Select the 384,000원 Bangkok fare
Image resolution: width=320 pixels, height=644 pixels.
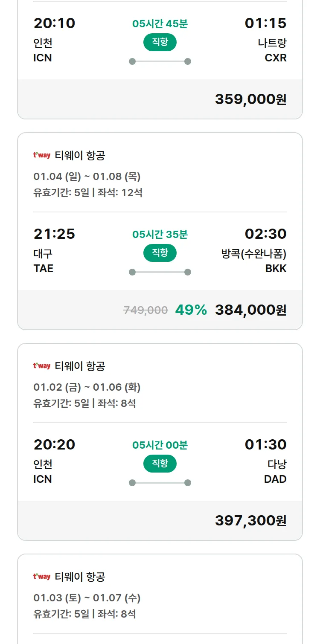click(250, 310)
